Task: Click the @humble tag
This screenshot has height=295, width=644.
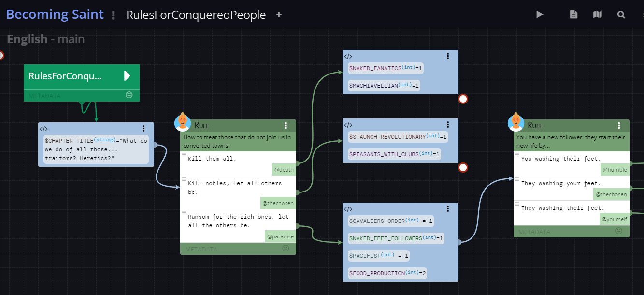Action: click(615, 169)
